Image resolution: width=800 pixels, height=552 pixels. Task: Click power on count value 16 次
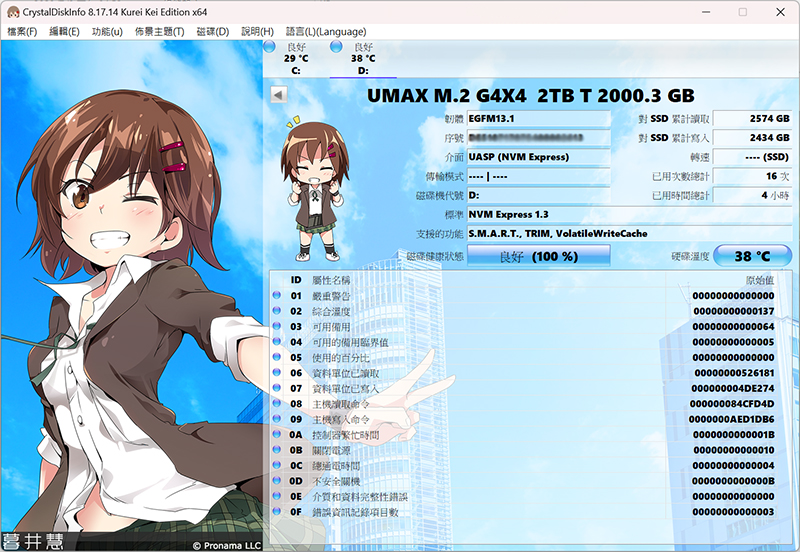[x=753, y=176]
